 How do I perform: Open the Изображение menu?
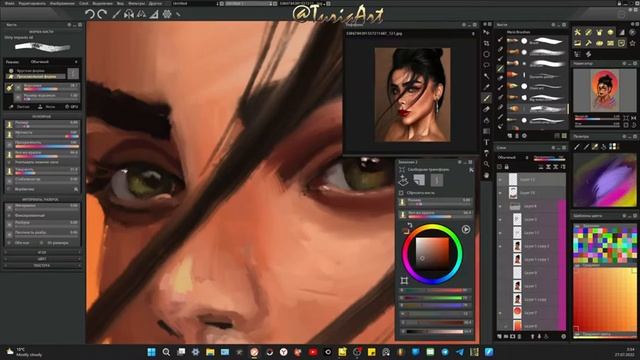click(62, 3)
